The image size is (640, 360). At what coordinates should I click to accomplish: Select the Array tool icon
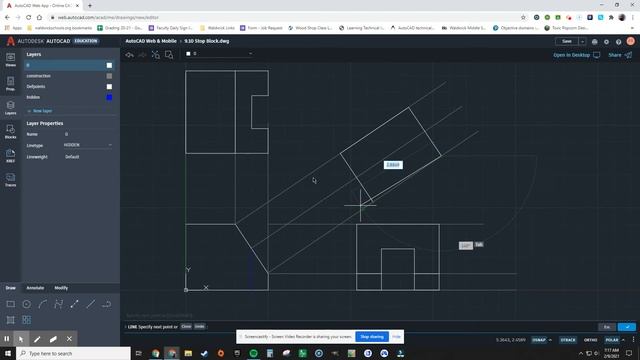27,320
